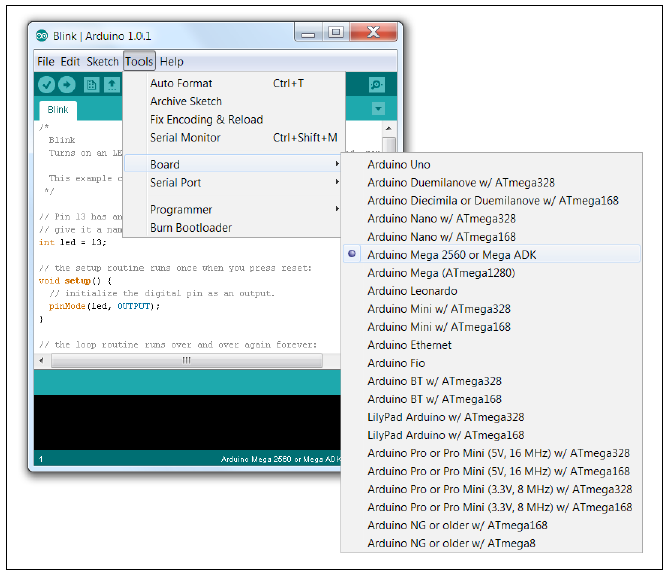Select the Arduino Mega 2560 radio bullet

(352, 254)
